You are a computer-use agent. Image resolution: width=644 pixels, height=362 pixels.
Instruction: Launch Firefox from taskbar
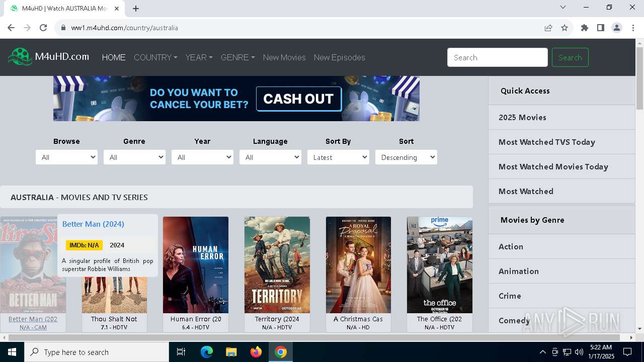click(x=256, y=352)
